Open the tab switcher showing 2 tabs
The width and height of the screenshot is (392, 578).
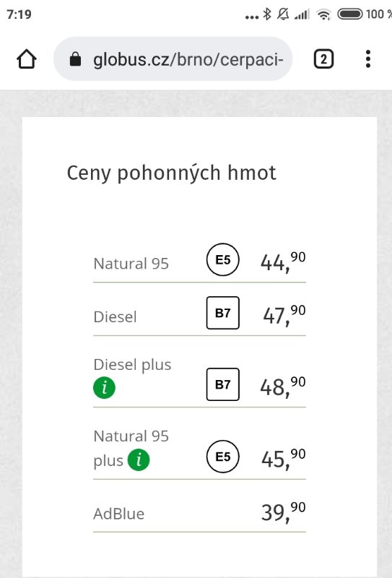(x=323, y=59)
